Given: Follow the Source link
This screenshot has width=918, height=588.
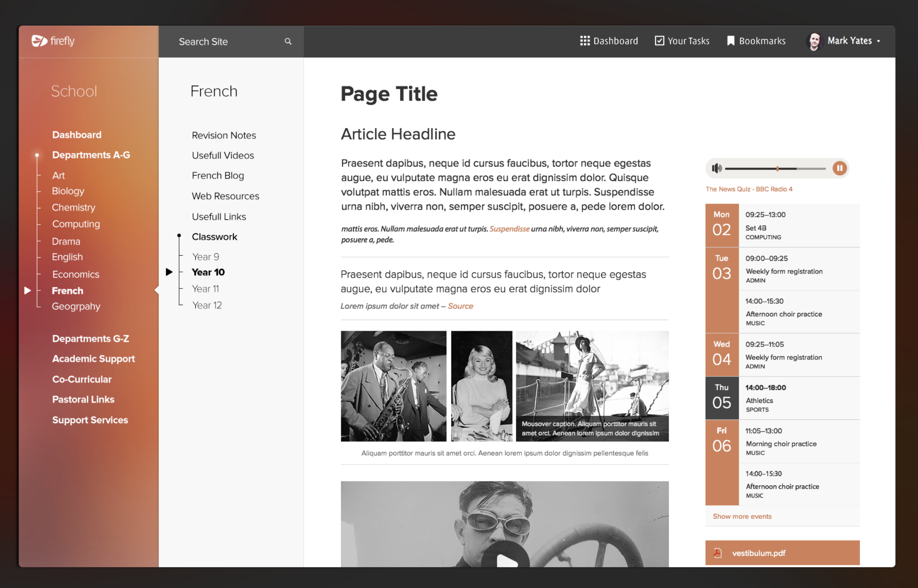Looking at the screenshot, I should [461, 306].
